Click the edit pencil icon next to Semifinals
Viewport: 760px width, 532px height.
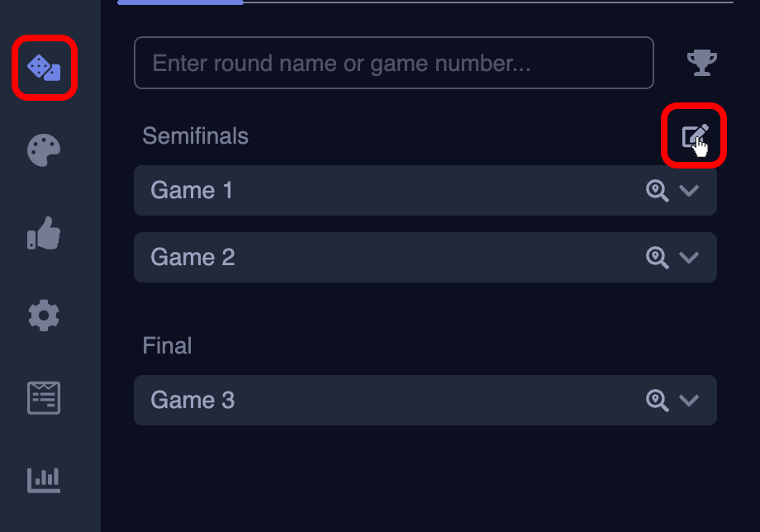click(x=694, y=135)
